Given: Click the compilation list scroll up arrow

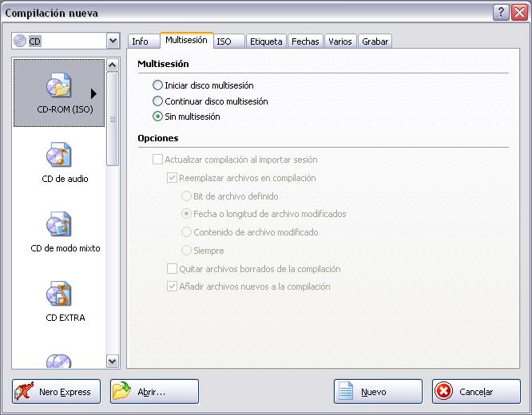Looking at the screenshot, I should point(113,65).
